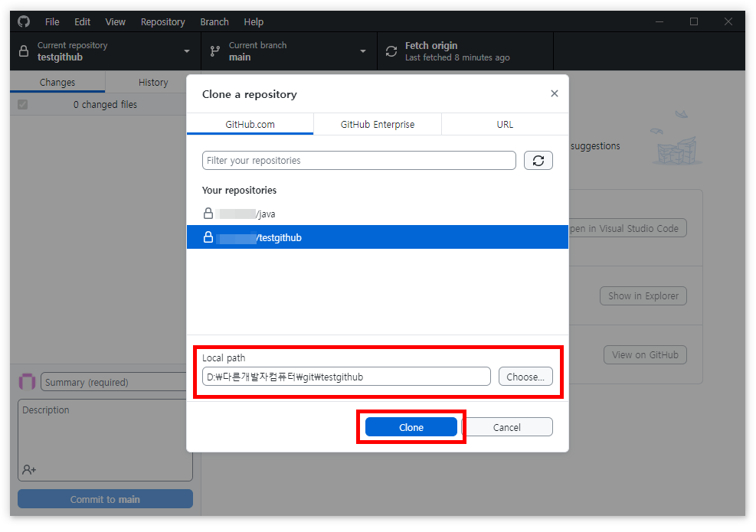
Task: Click Open in Visual Studio Code button
Action: coord(628,228)
